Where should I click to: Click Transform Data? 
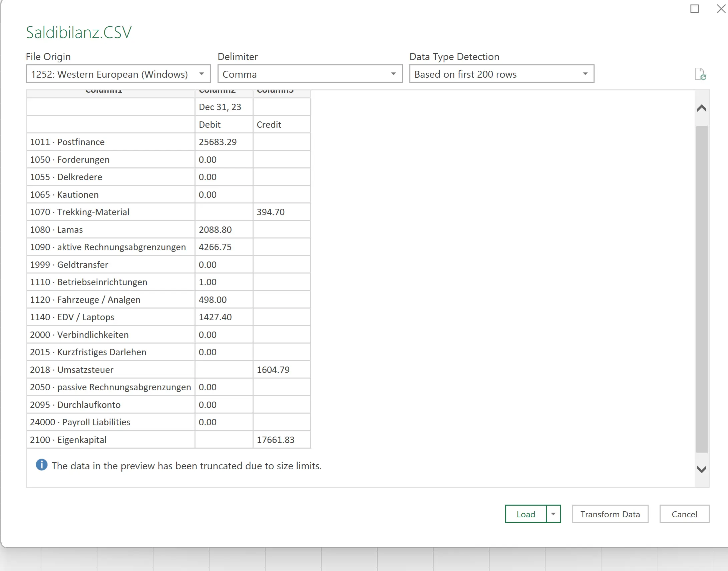pyautogui.click(x=610, y=514)
